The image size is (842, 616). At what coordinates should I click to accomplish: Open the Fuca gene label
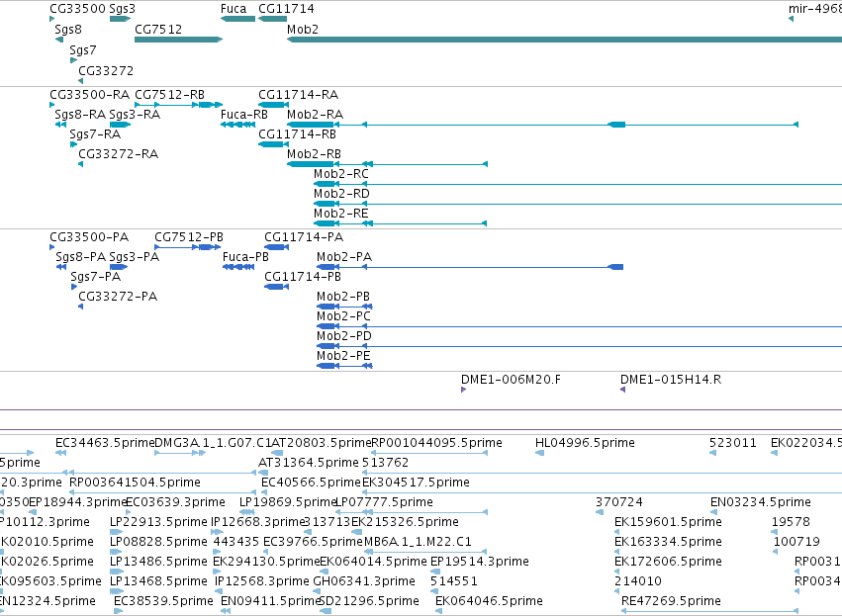234,9
